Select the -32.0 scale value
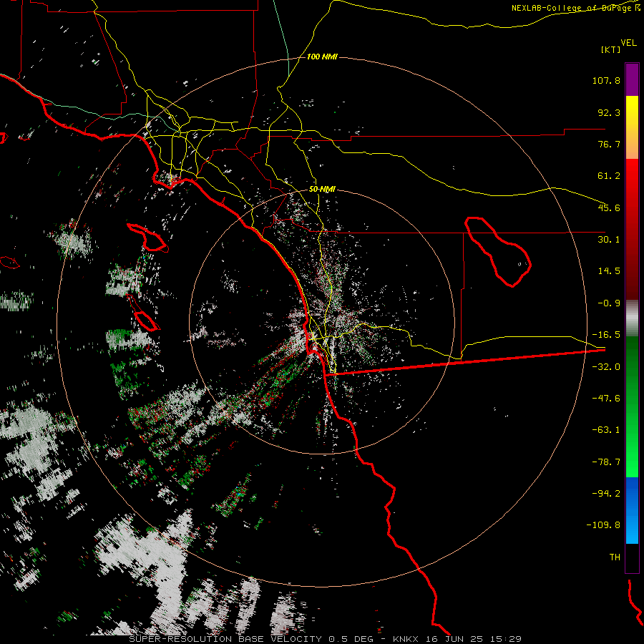 coord(606,367)
